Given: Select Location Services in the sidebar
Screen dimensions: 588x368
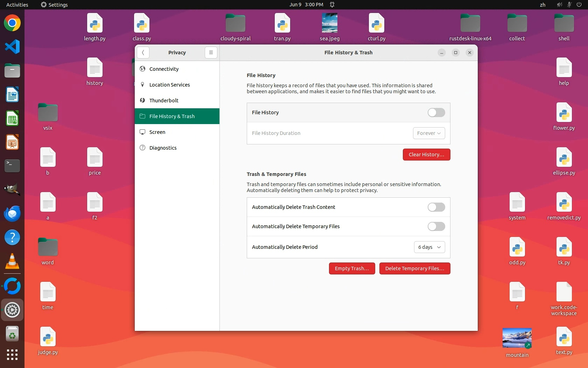Looking at the screenshot, I should [x=169, y=85].
